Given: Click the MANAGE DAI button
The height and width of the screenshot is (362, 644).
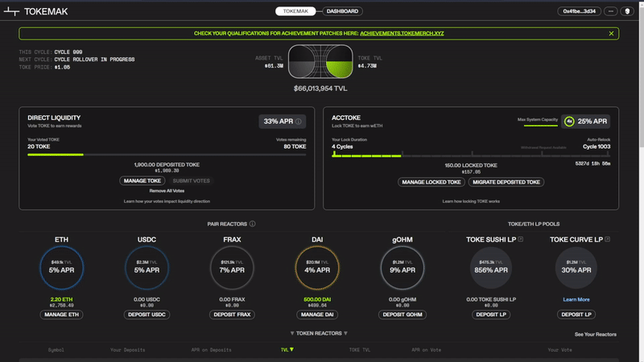Looking at the screenshot, I should tap(317, 315).
